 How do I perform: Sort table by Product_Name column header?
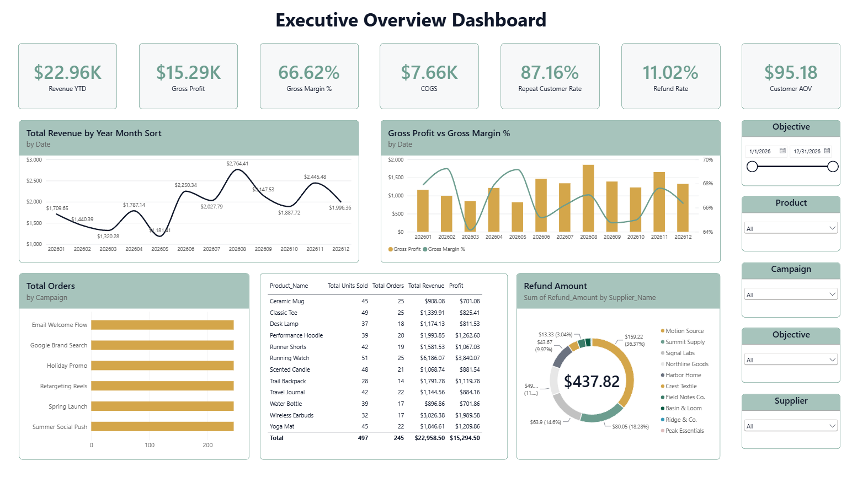[289, 286]
